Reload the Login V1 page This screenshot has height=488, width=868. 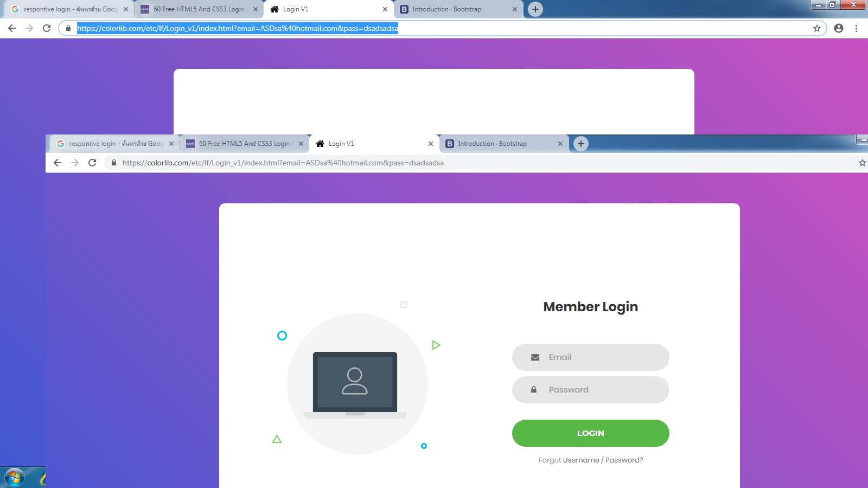click(92, 163)
